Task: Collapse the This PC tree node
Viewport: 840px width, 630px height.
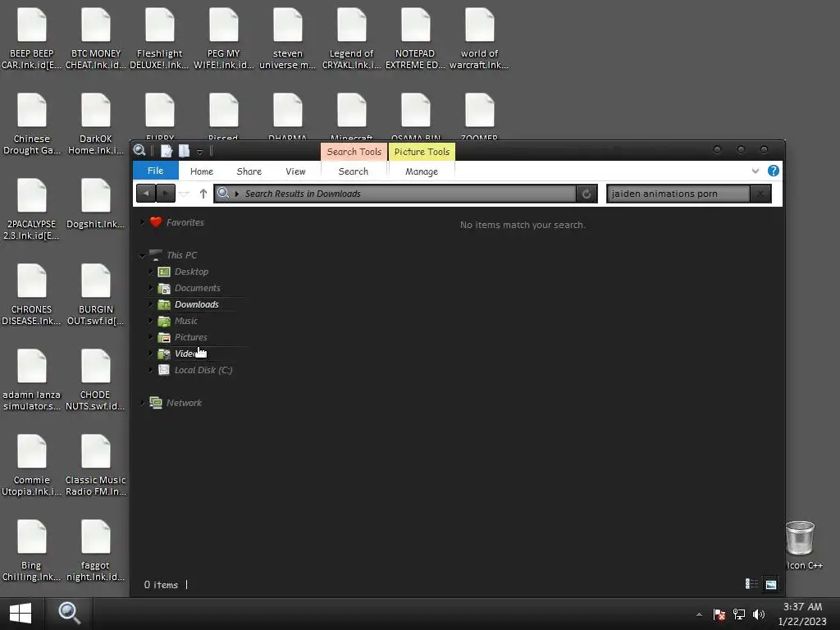Action: coord(142,256)
